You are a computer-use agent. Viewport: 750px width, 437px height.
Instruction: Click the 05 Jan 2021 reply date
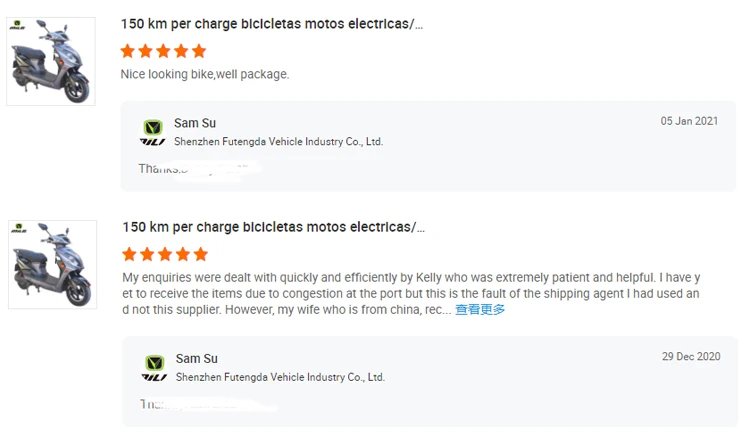689,121
